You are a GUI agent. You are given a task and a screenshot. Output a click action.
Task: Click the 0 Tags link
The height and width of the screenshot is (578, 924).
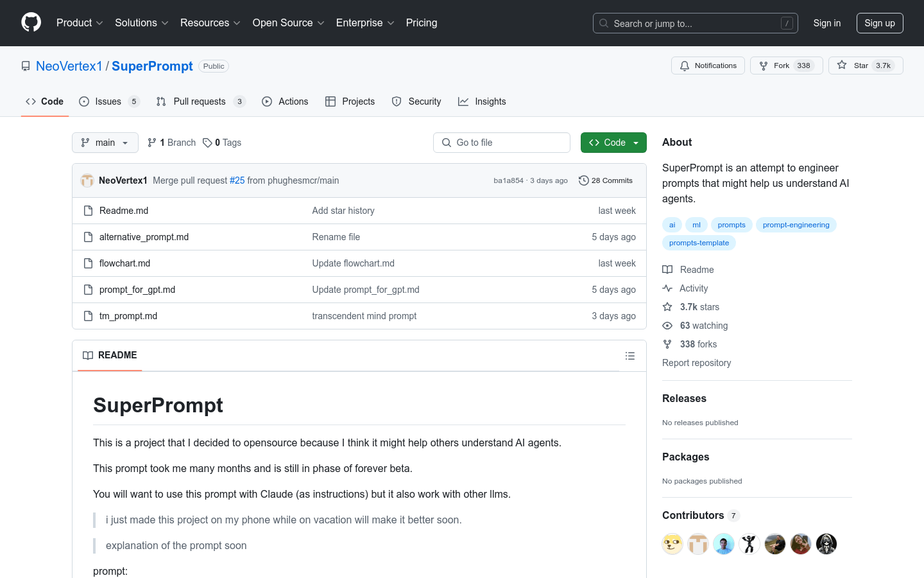point(222,143)
